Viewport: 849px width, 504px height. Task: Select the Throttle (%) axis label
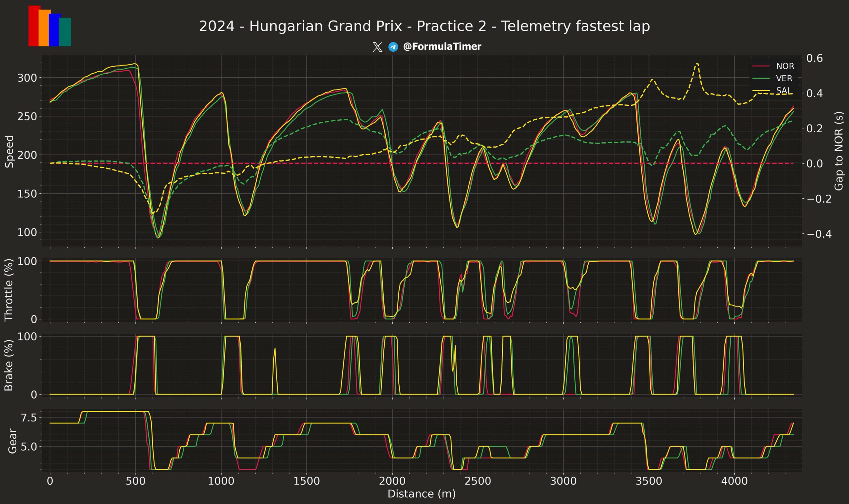(x=9, y=290)
